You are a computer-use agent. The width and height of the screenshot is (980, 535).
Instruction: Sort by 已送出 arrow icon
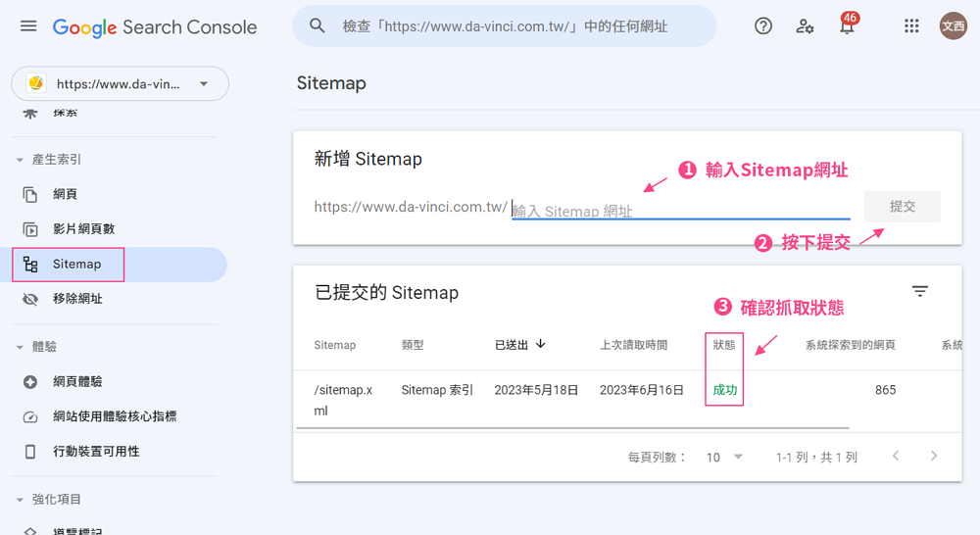541,344
